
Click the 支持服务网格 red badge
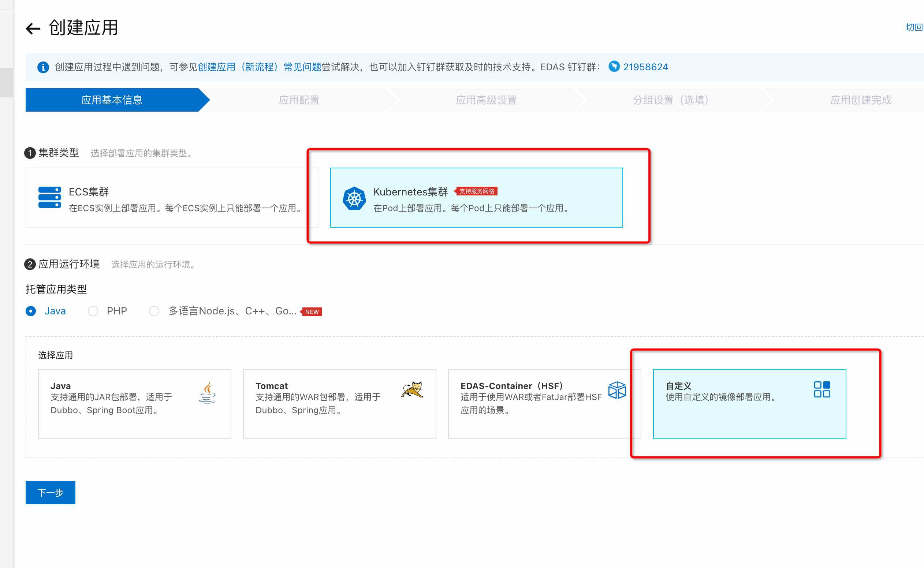[x=476, y=191]
